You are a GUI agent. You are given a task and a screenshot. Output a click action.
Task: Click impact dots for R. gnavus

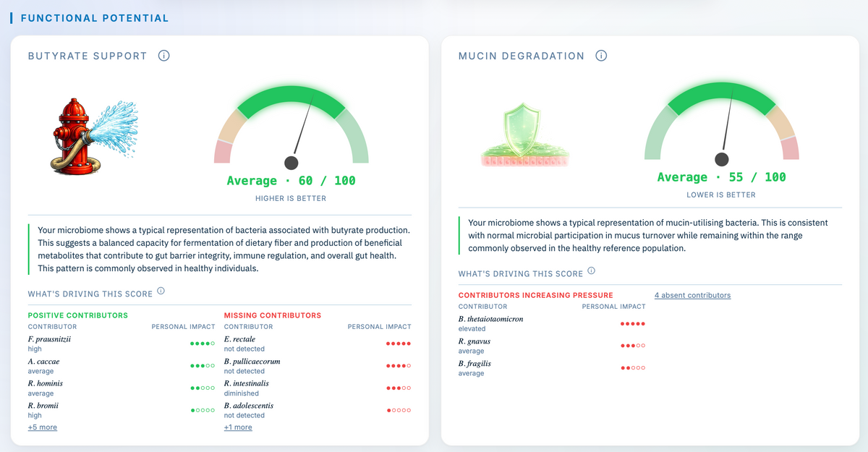(x=633, y=346)
